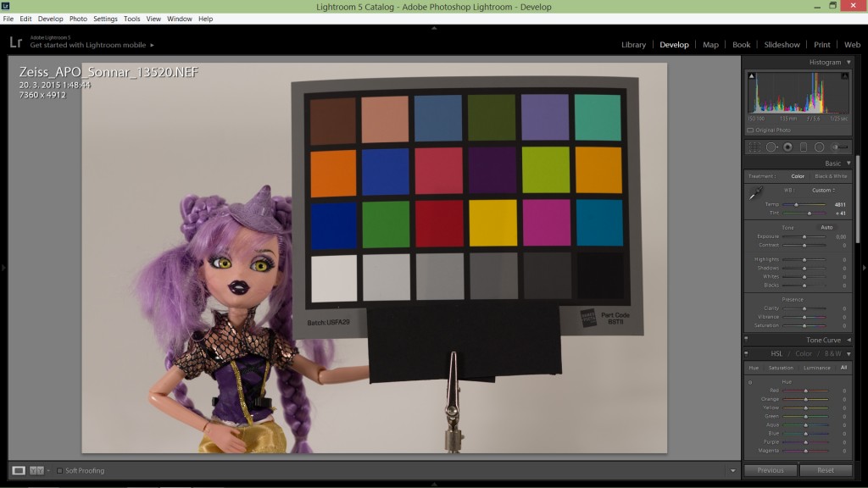
Task: Click the Temp slider handle
Action: click(796, 205)
